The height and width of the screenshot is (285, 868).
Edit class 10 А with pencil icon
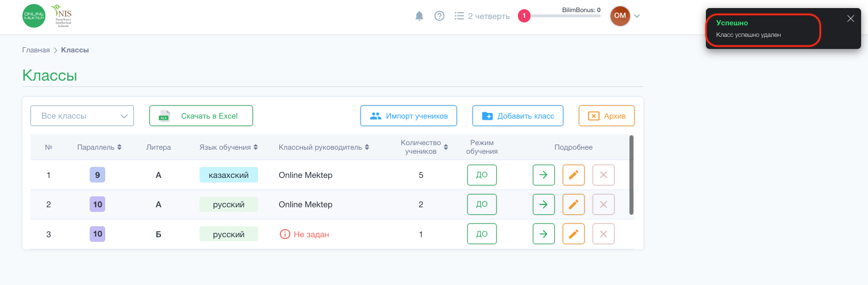[x=574, y=204]
